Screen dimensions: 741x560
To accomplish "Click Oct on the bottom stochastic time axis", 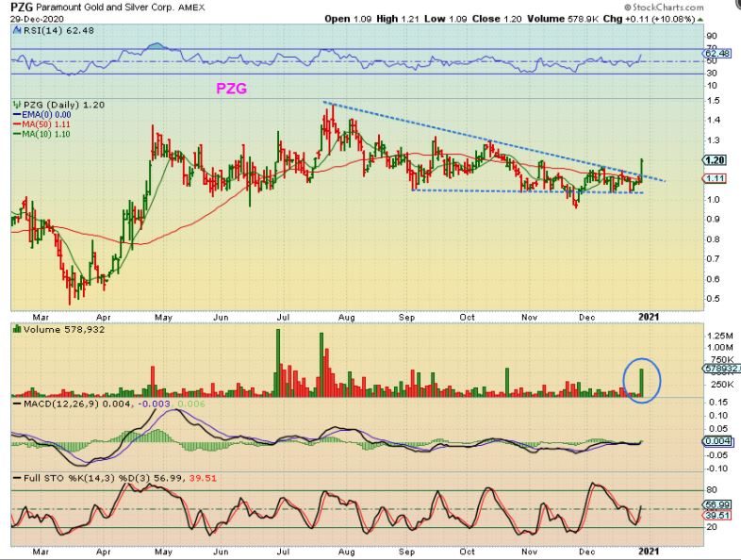I will pyautogui.click(x=467, y=552).
